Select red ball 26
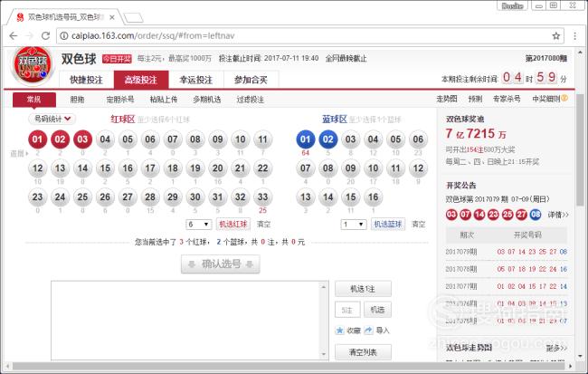The image size is (588, 374). pos(105,197)
